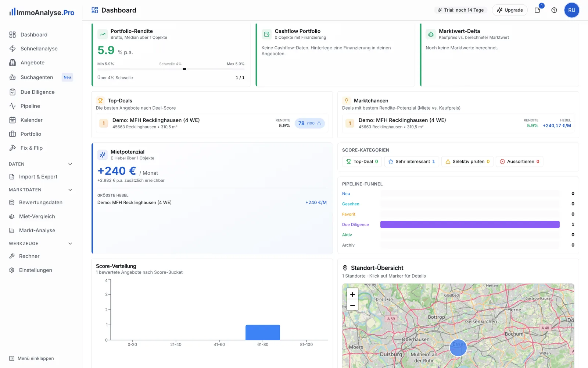Click the Import & Export file icon
The width and height of the screenshot is (588, 368).
point(12,177)
